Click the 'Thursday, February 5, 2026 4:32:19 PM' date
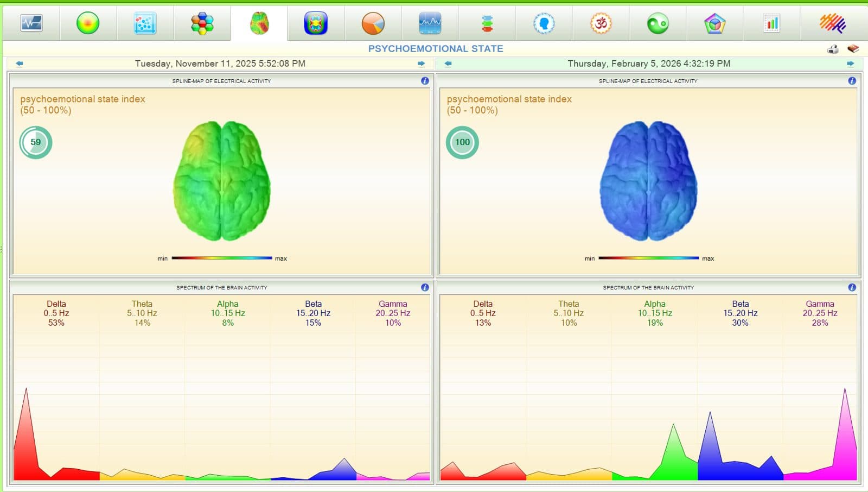The image size is (868, 492). [x=649, y=64]
